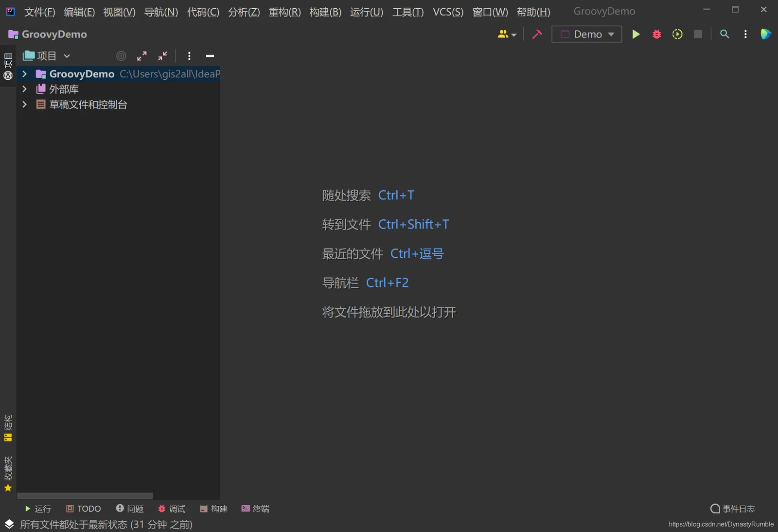Open the Code With Me people icon

point(507,34)
